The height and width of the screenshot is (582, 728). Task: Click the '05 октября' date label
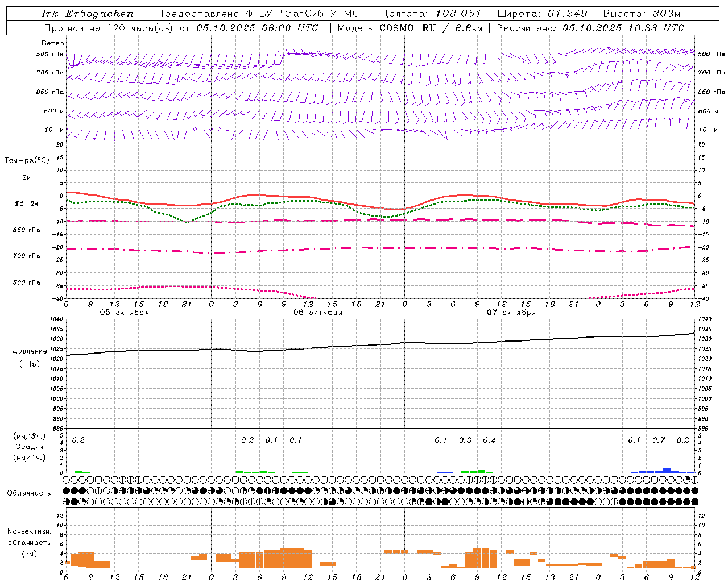[125, 313]
